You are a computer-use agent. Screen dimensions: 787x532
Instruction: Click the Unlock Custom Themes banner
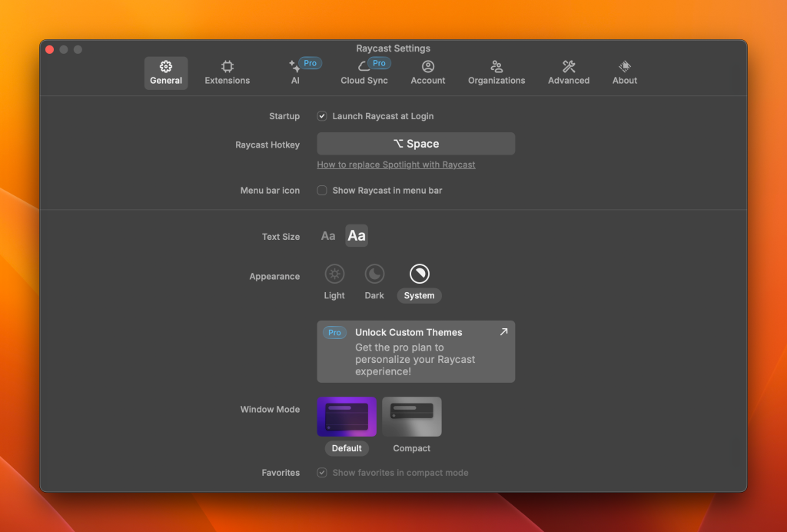tap(416, 351)
